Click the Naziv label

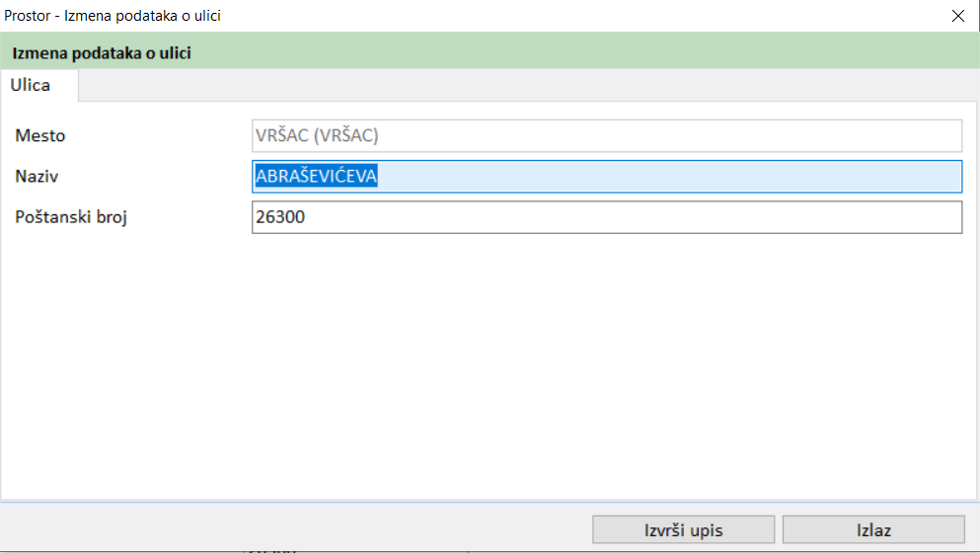tap(38, 177)
